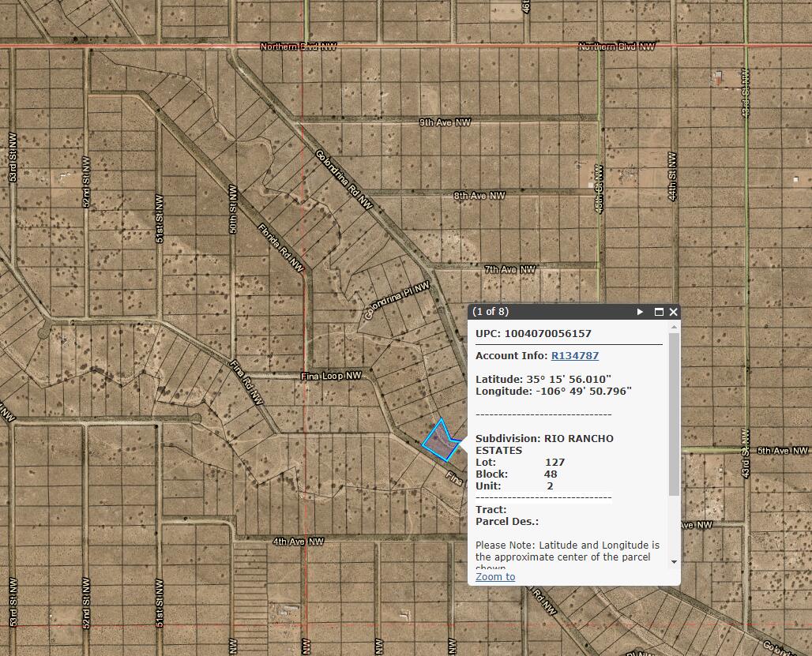The height and width of the screenshot is (656, 812).
Task: Click the popup scrollbar thumb
Action: (x=674, y=414)
